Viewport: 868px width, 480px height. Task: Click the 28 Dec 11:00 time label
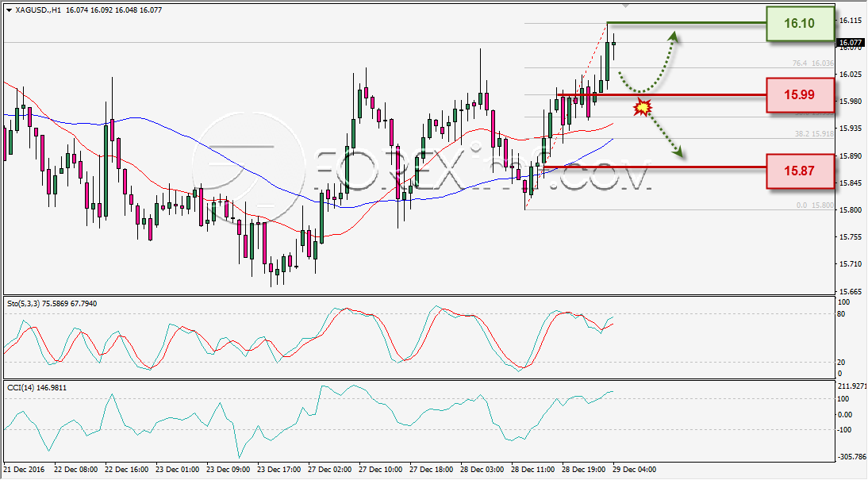click(x=533, y=470)
